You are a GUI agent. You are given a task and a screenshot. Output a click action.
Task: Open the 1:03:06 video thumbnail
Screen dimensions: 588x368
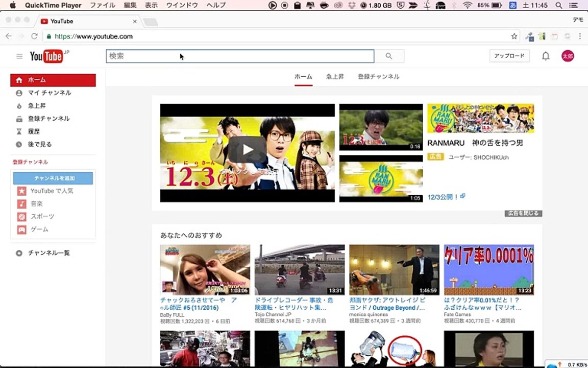point(205,270)
